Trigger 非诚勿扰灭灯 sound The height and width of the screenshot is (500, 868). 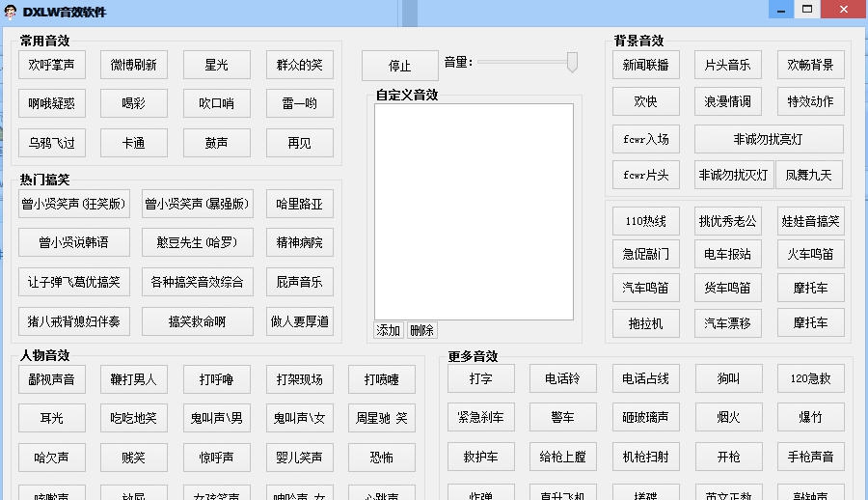click(734, 175)
